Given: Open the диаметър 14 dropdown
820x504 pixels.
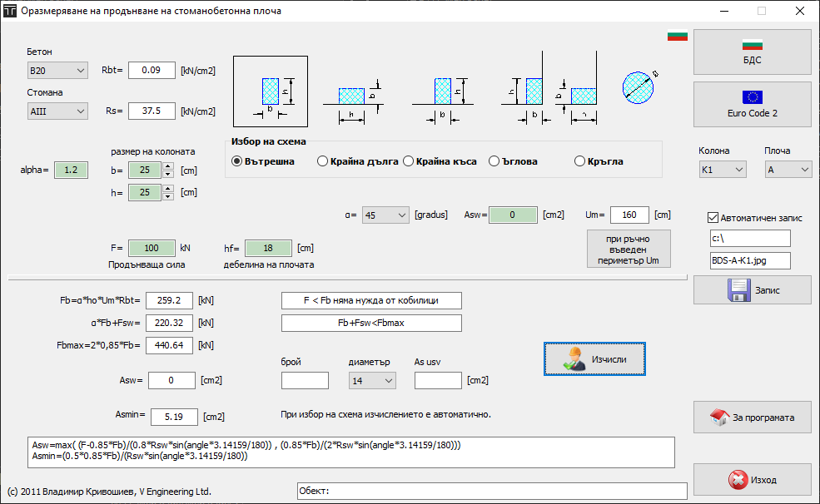Looking at the screenshot, I should (372, 381).
